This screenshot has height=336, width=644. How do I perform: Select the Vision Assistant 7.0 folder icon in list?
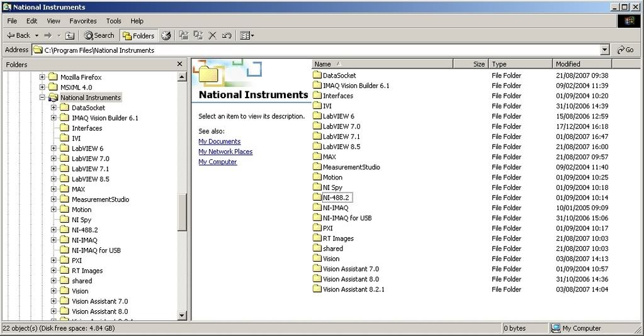click(x=317, y=269)
